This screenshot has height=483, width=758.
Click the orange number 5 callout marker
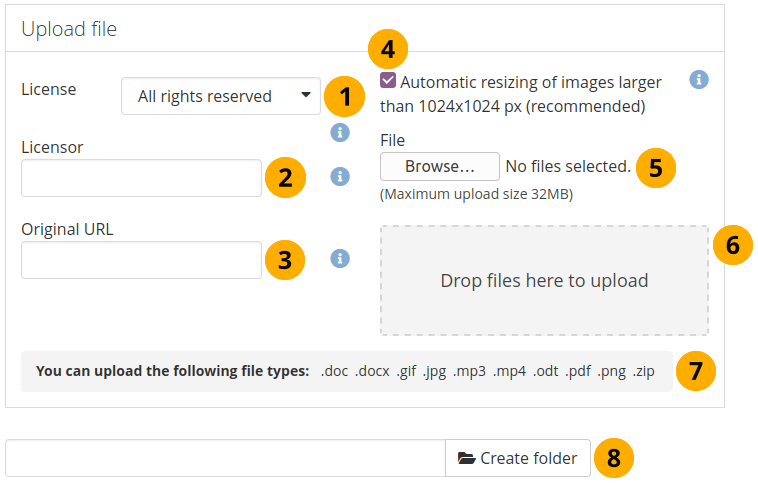pos(655,167)
